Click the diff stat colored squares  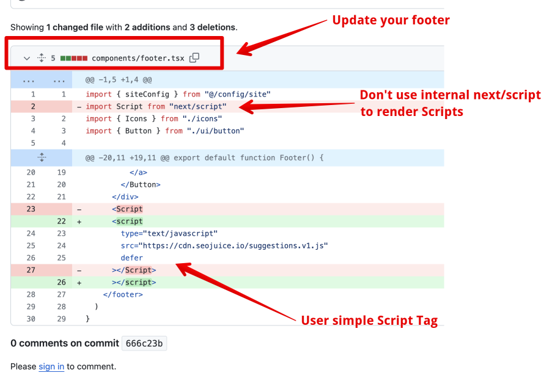pos(73,57)
